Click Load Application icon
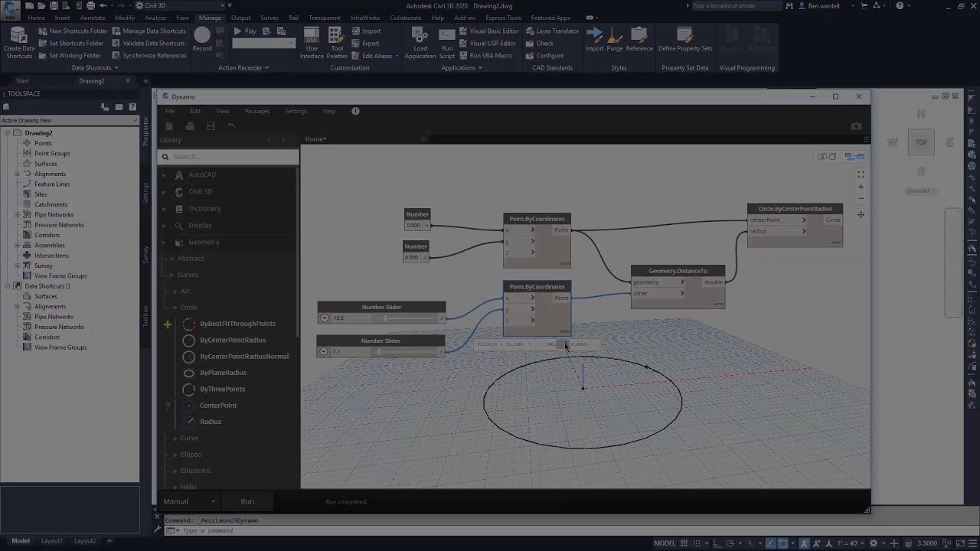The height and width of the screenshot is (551, 980). (420, 35)
